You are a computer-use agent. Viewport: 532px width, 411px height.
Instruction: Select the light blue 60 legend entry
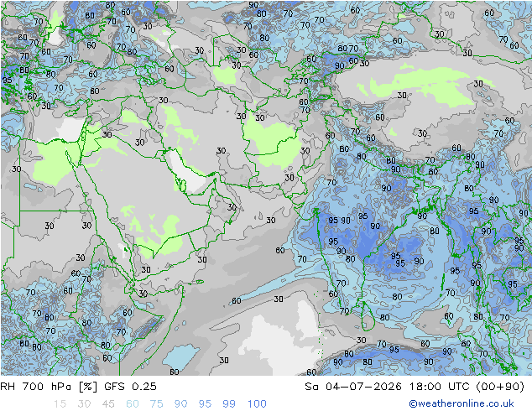(x=133, y=404)
